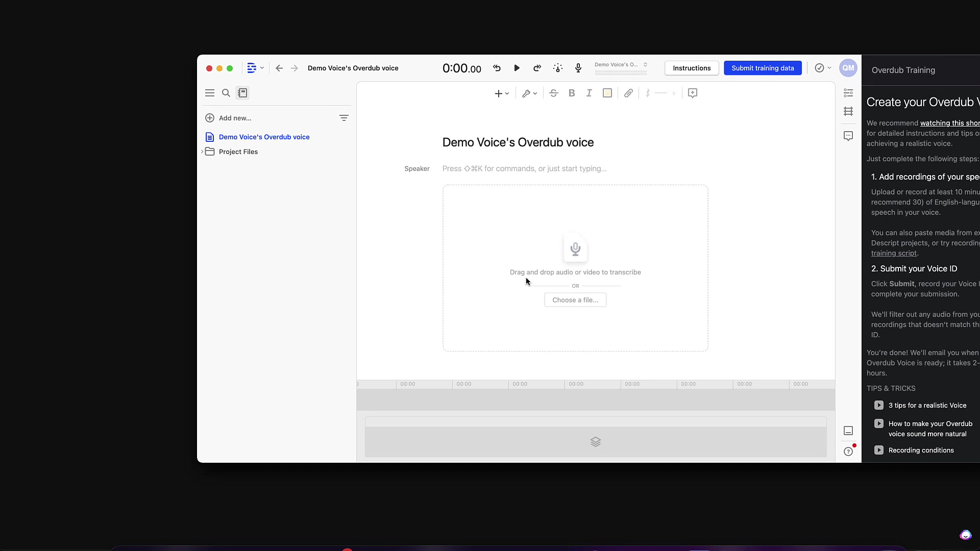Click the word gap control in toolbar

[x=661, y=93]
